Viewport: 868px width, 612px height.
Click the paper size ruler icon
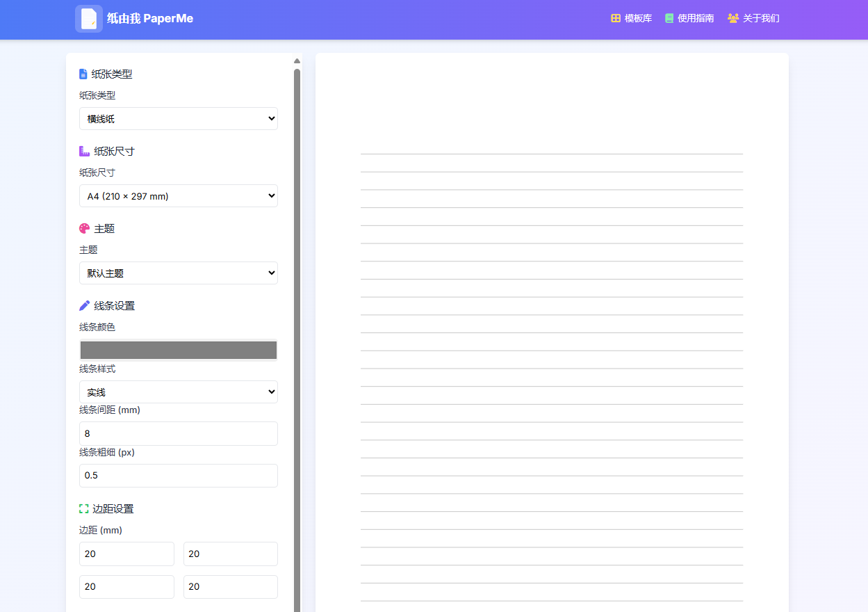[x=84, y=151]
